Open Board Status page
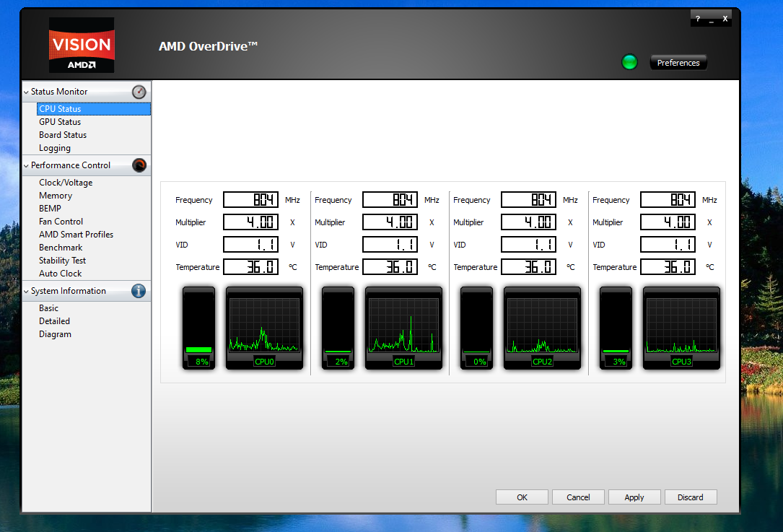Image resolution: width=783 pixels, height=532 pixels. coord(63,135)
